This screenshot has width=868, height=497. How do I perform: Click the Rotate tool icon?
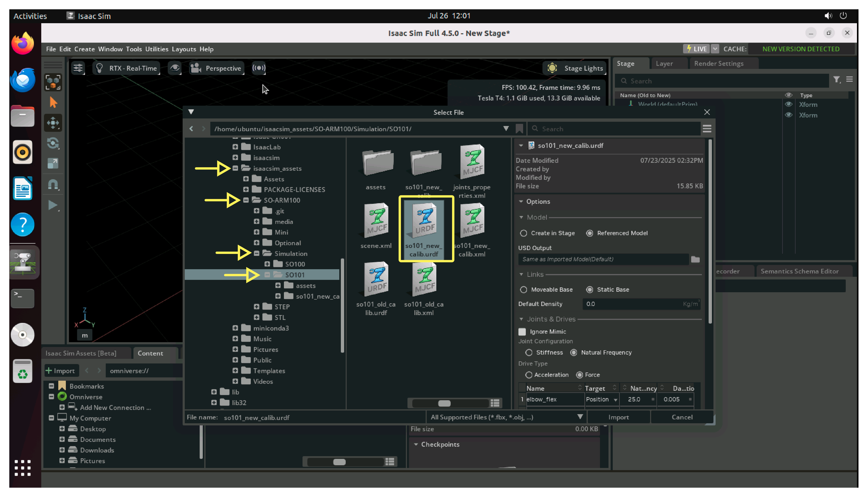(53, 143)
